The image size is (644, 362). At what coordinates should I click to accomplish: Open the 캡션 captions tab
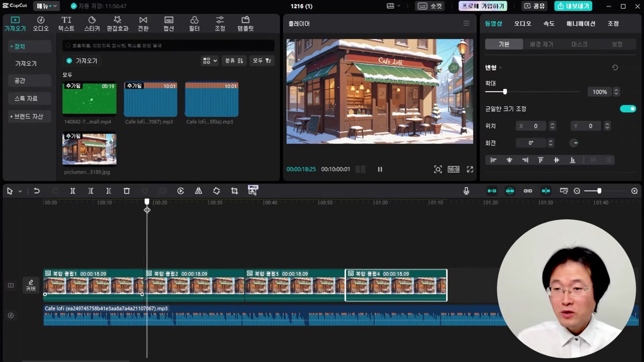(x=169, y=23)
